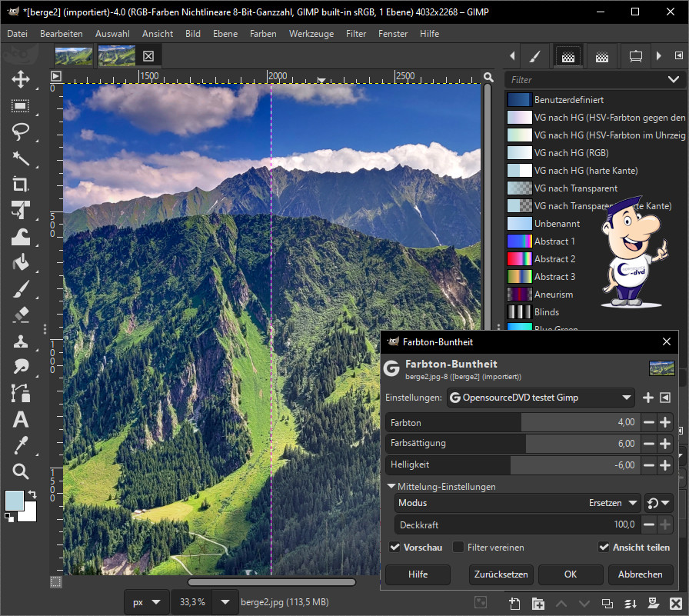Choose the Bucket Fill tool

(21, 263)
